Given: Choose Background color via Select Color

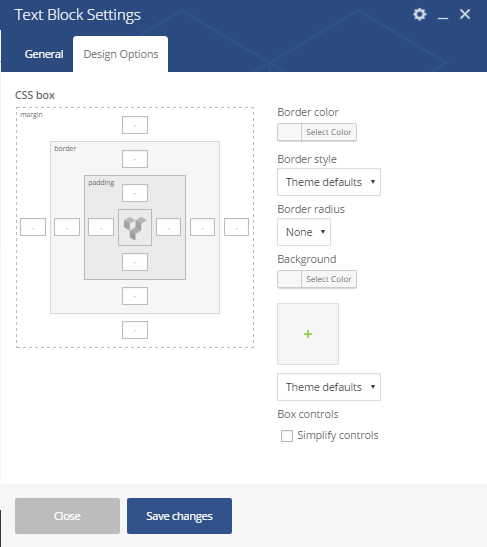Looking at the screenshot, I should (x=317, y=279).
